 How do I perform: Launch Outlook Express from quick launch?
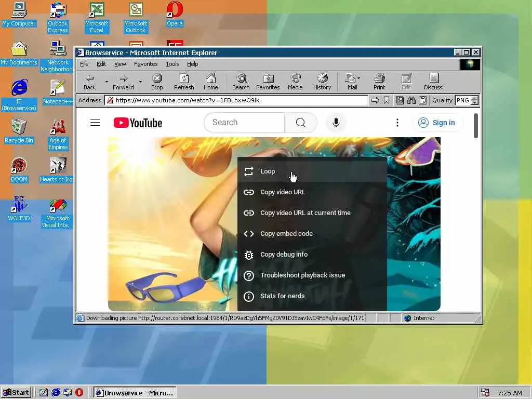(68, 393)
